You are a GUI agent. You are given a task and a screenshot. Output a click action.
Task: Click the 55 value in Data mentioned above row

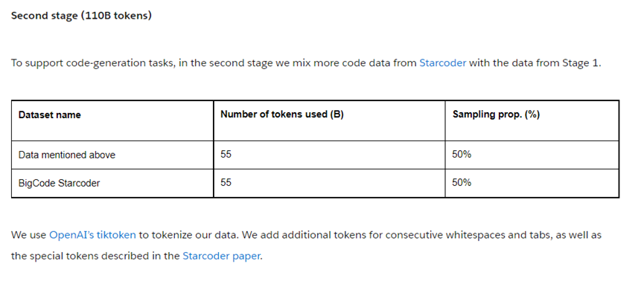tap(226, 154)
